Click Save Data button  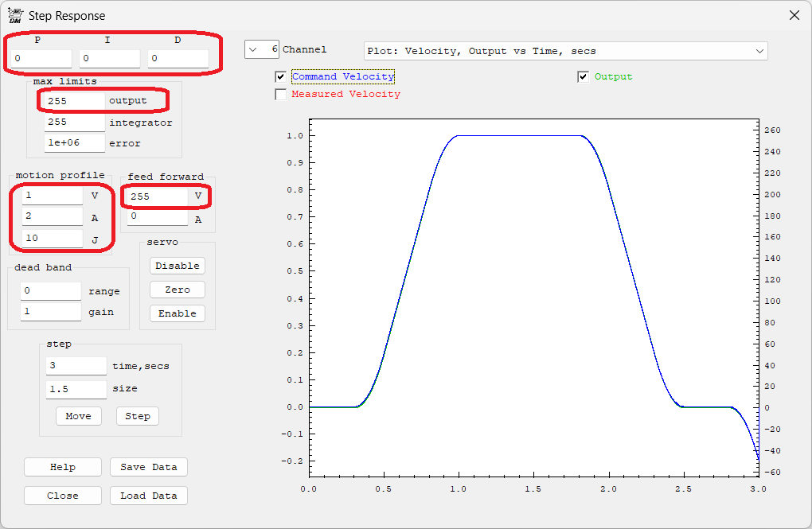[x=148, y=467]
